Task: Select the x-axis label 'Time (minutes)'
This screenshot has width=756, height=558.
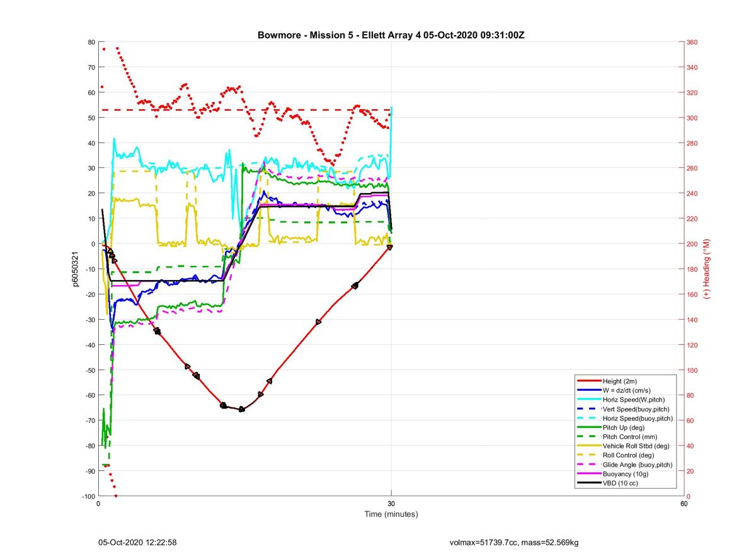Action: pyautogui.click(x=391, y=514)
